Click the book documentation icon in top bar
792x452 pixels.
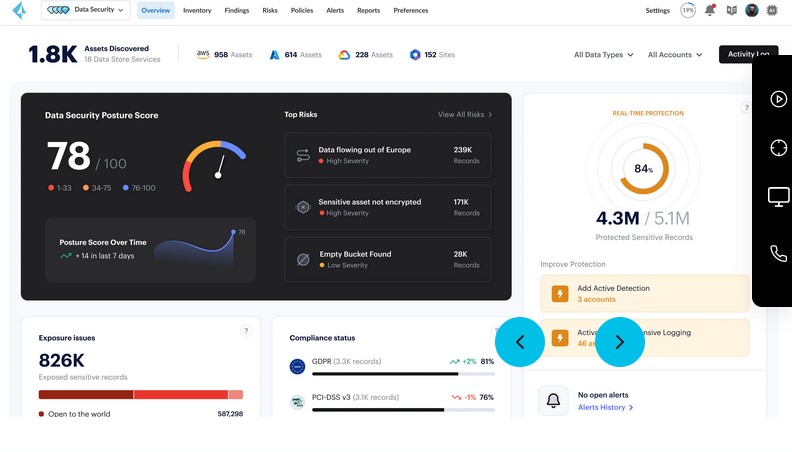coord(731,10)
